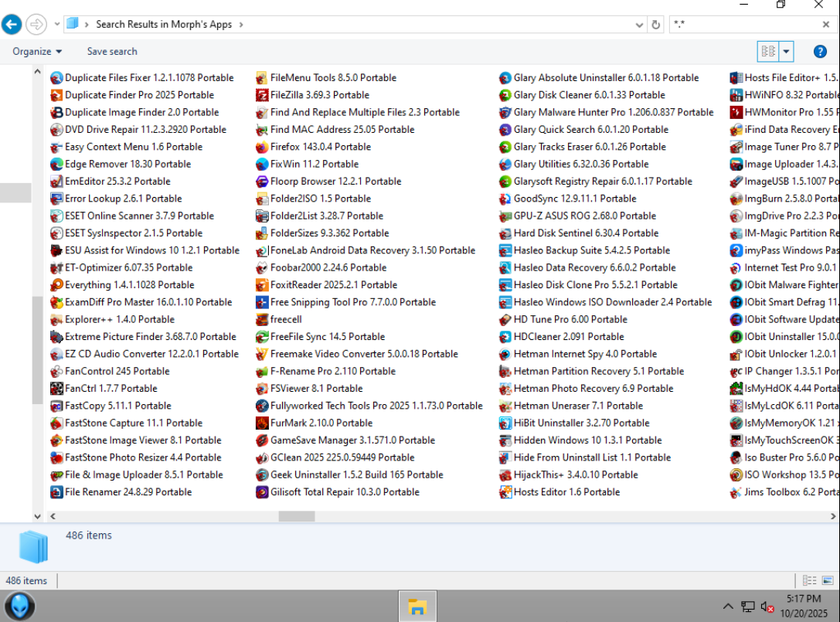The height and width of the screenshot is (622, 840).
Task: Open the recent locations dropdown
Action: 56,25
